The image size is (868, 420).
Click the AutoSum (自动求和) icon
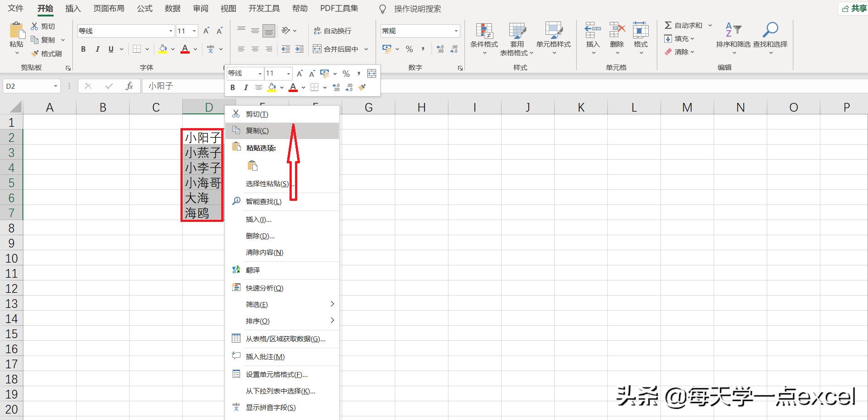pos(668,26)
